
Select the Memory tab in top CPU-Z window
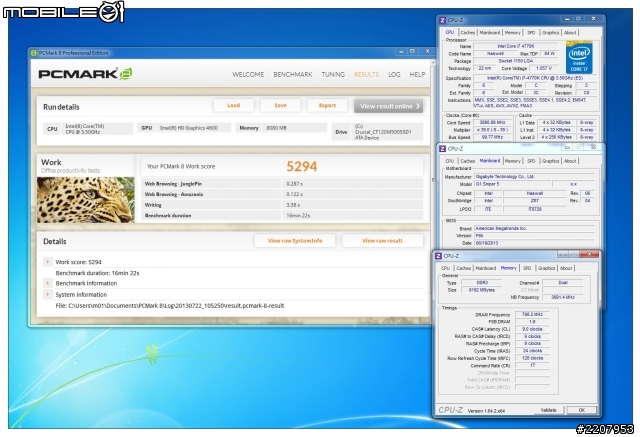(x=513, y=33)
